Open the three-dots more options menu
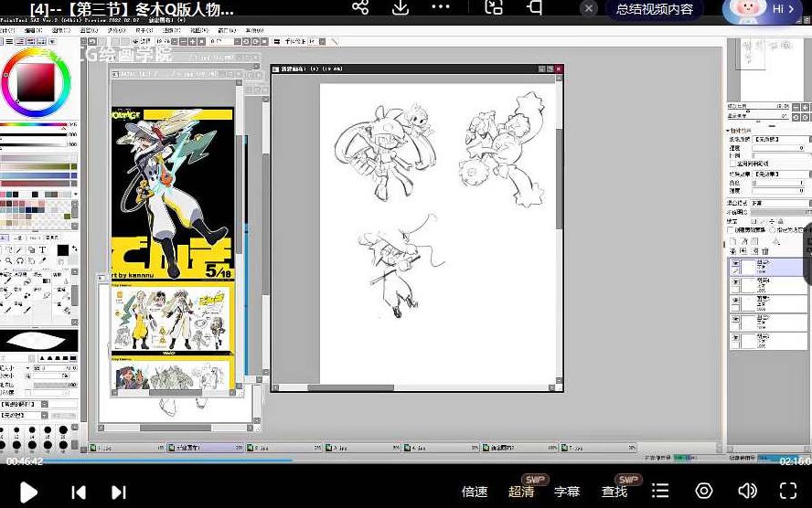 (x=441, y=7)
